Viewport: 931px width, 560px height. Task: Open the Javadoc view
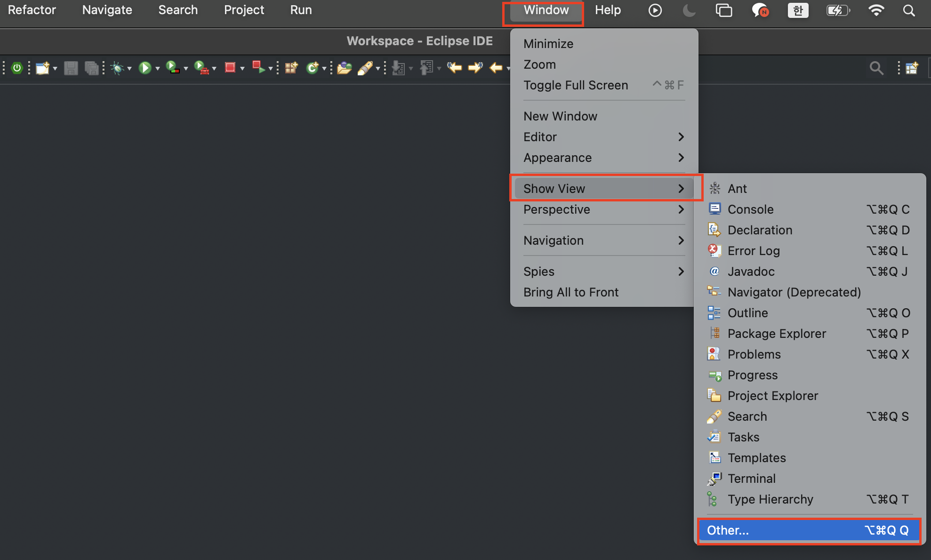click(810, 272)
